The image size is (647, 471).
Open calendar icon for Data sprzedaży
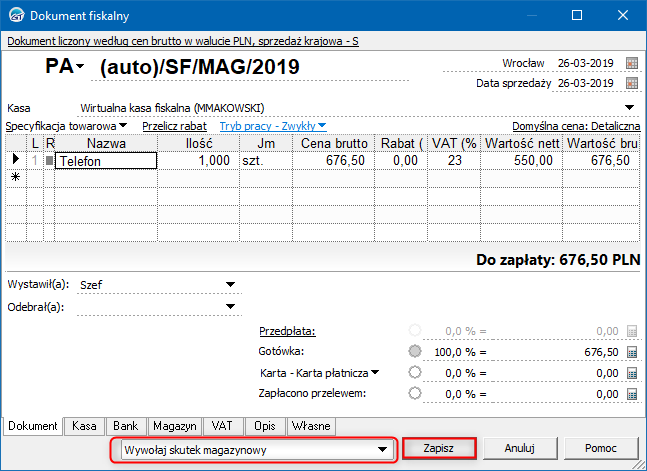coord(632,83)
